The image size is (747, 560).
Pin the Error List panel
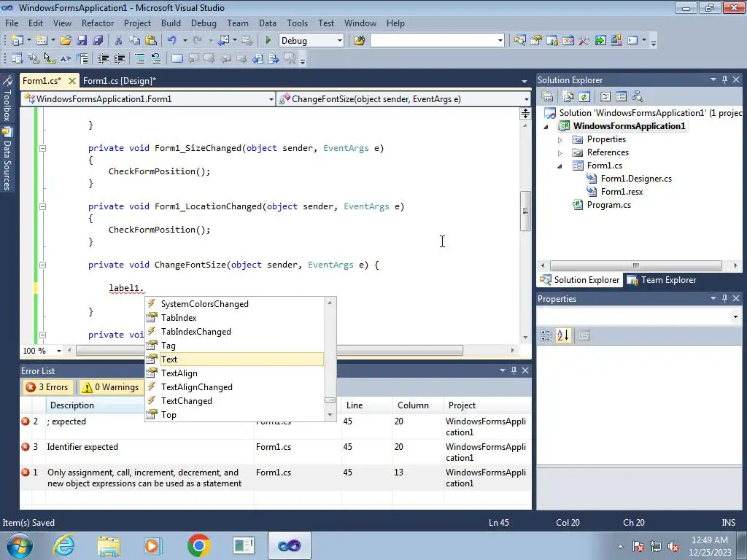[514, 370]
